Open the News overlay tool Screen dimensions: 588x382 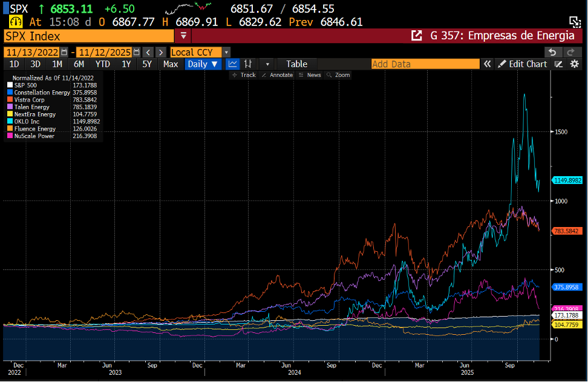(310, 75)
